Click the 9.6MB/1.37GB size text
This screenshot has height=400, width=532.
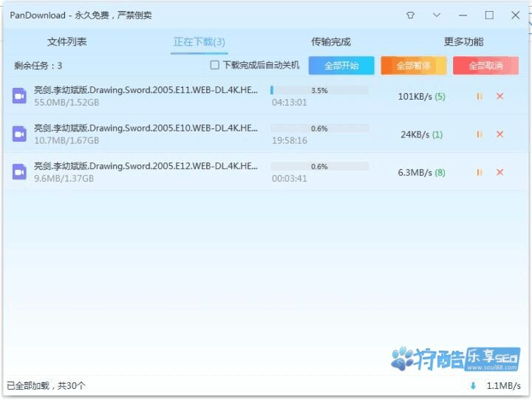coord(64,179)
